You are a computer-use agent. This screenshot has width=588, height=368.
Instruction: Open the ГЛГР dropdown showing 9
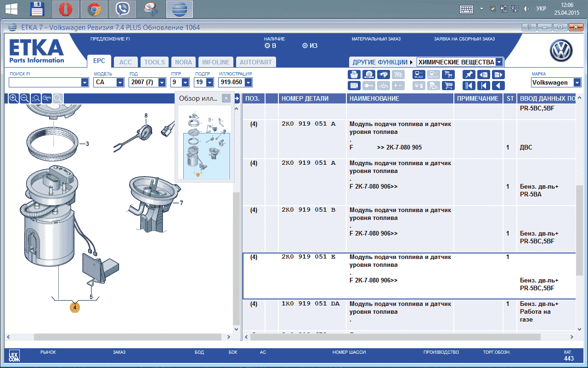(x=186, y=82)
